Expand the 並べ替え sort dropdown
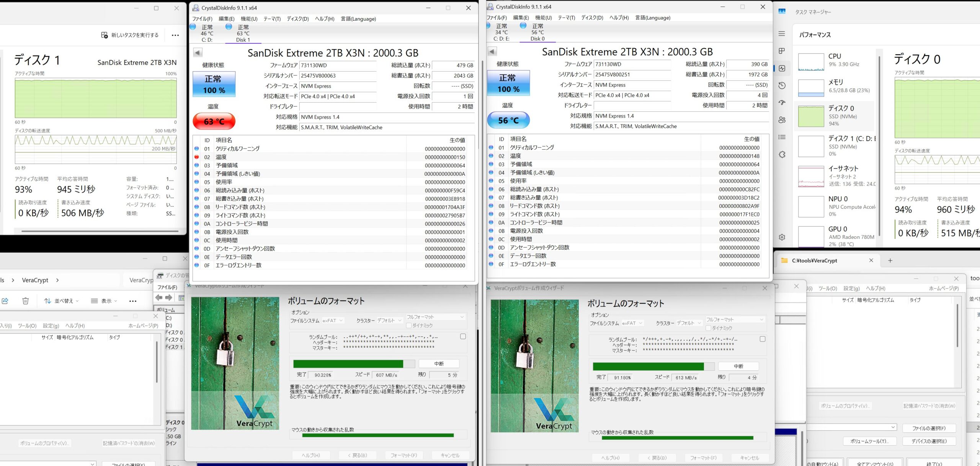 tap(61, 301)
